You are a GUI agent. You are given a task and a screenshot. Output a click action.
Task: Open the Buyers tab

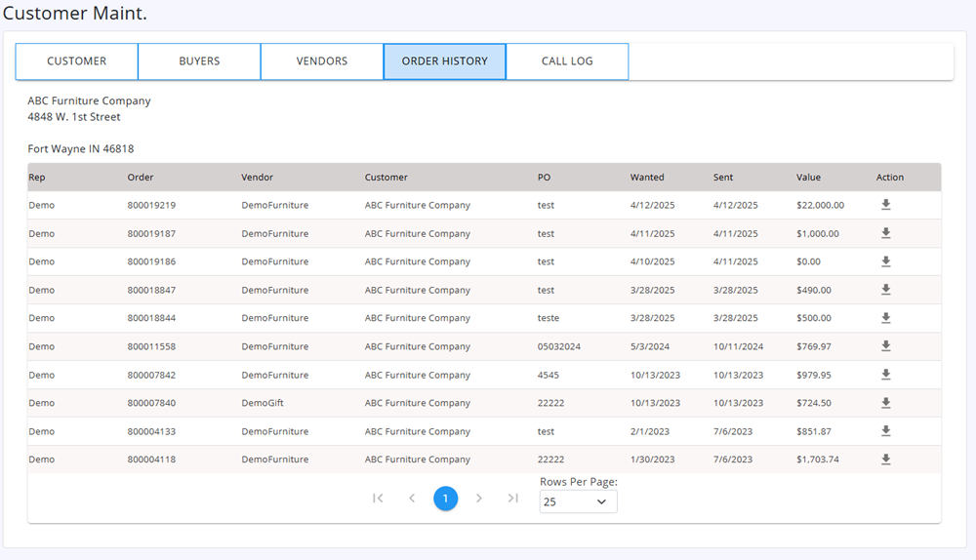click(x=199, y=61)
